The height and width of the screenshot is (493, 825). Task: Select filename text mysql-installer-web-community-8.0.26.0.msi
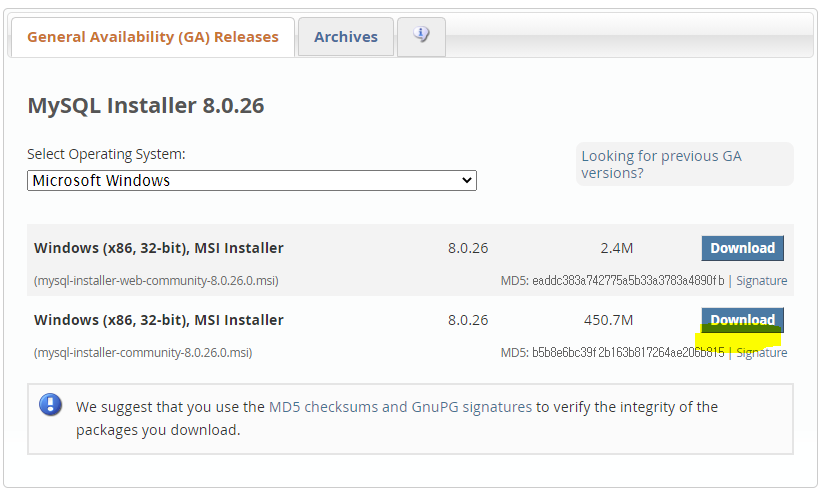(x=156, y=280)
